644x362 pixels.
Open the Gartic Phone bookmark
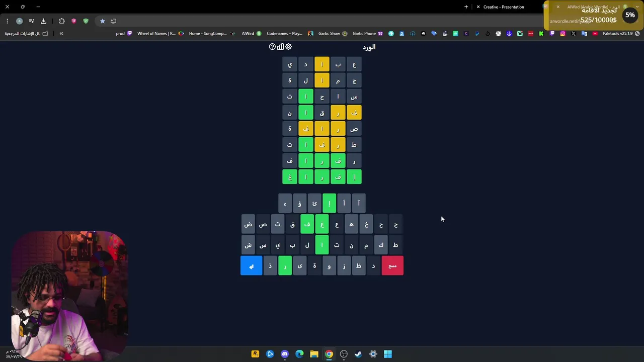pos(368,34)
